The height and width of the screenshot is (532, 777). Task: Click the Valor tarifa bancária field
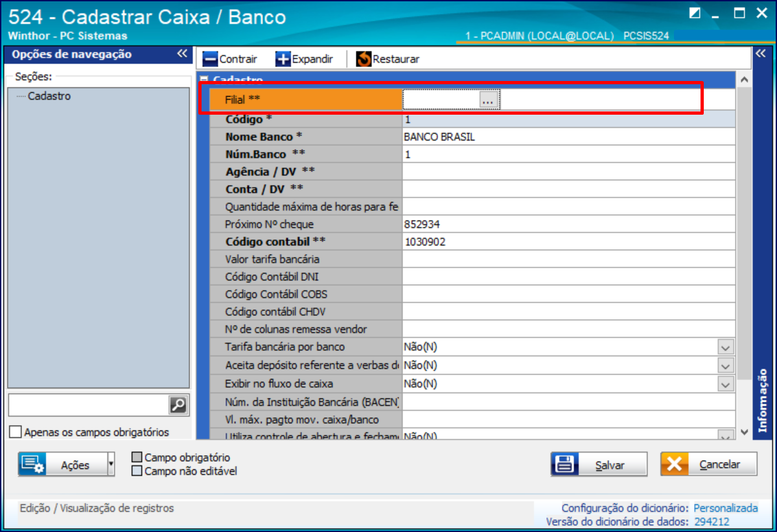pyautogui.click(x=569, y=259)
